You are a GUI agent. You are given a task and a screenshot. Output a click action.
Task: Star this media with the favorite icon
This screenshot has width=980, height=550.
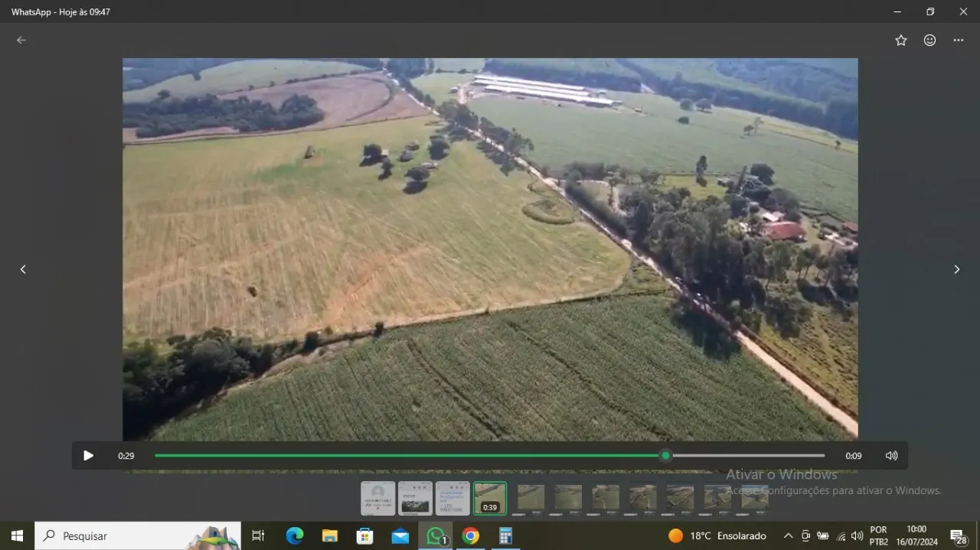coord(901,41)
